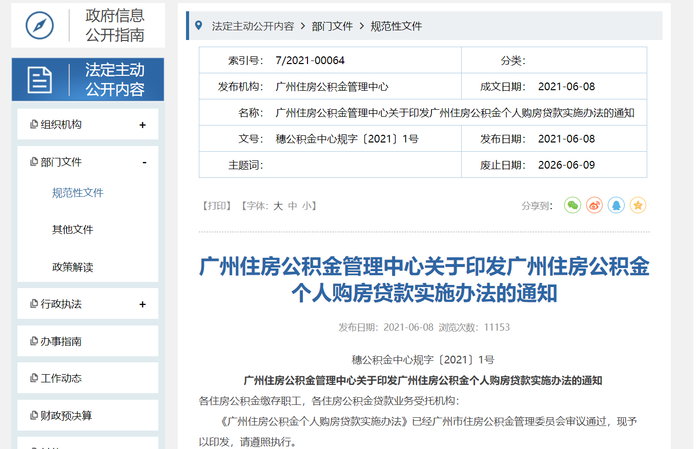Click the publisher 广州住房公积金管理中心 in the table
Screen dimensions: 700x449
point(332,87)
